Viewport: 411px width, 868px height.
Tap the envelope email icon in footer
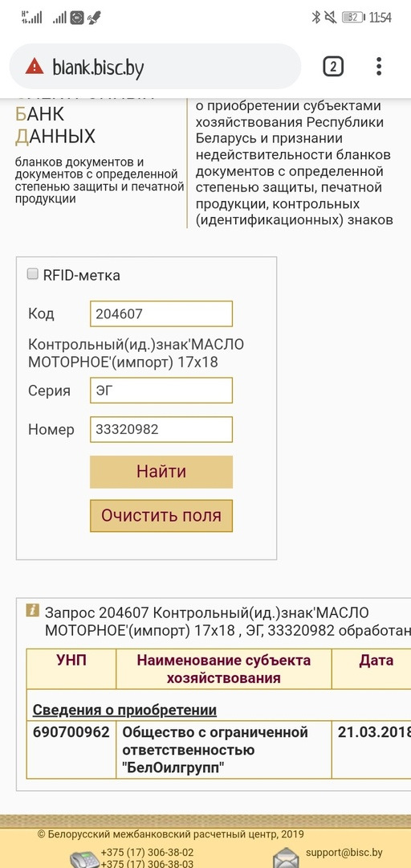pyautogui.click(x=287, y=858)
